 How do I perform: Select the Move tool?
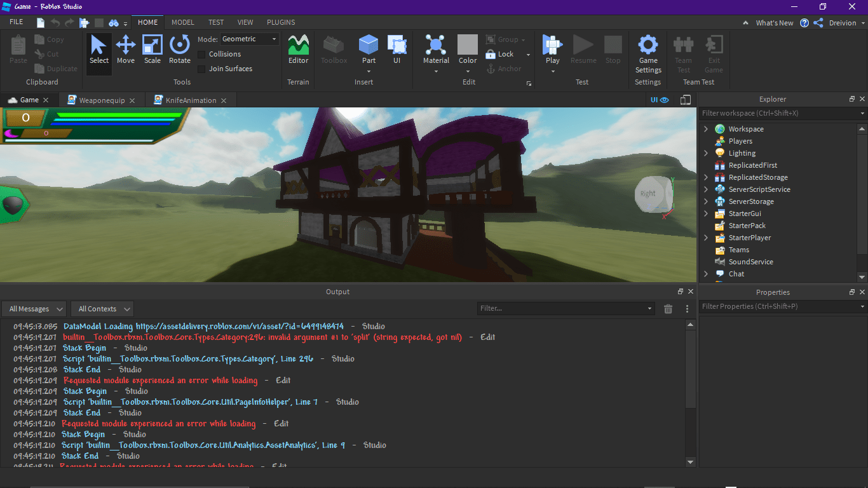126,51
